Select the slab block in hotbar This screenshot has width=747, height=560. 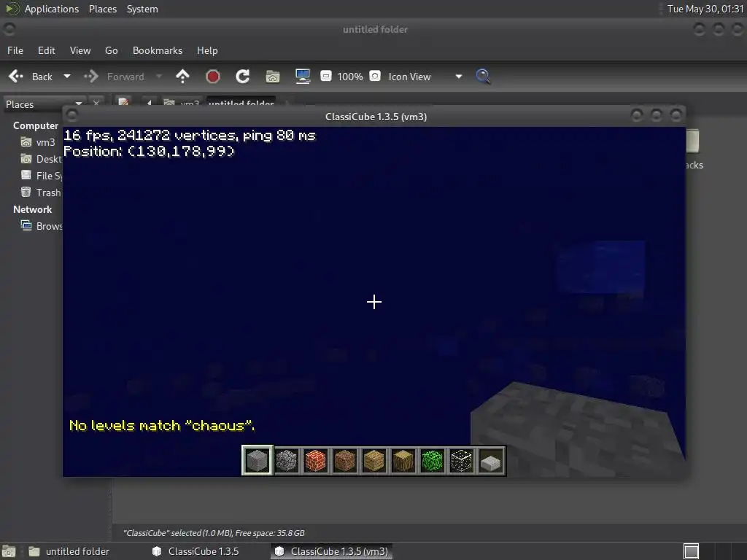[491, 461]
